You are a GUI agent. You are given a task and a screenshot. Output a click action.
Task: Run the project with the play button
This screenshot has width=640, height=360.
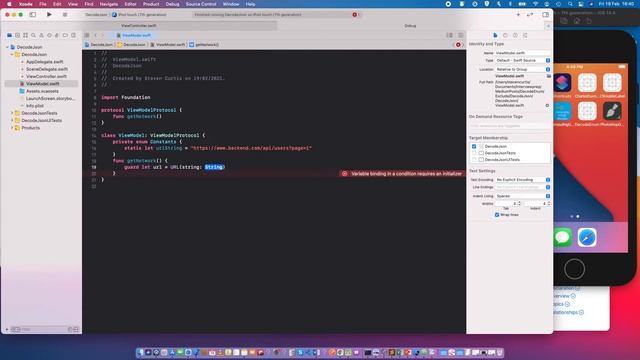tap(49, 15)
